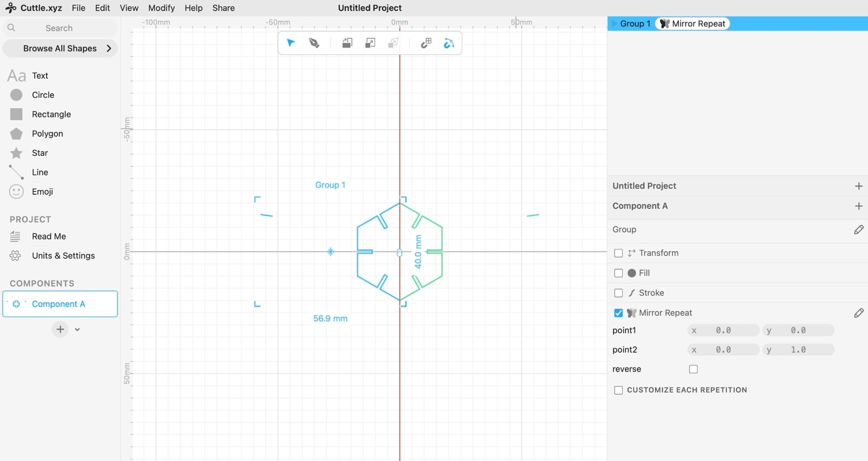
Task: Enable the Stroke checkbox
Action: (619, 293)
